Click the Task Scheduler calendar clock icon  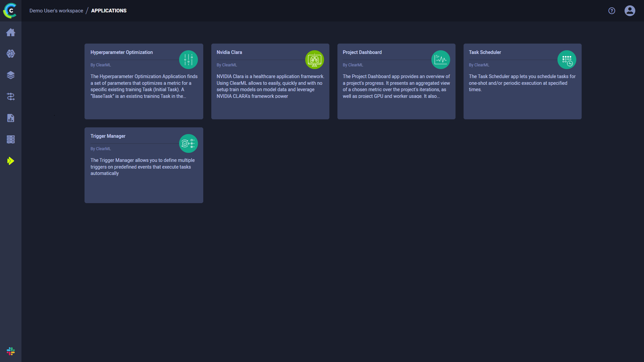tap(567, 60)
